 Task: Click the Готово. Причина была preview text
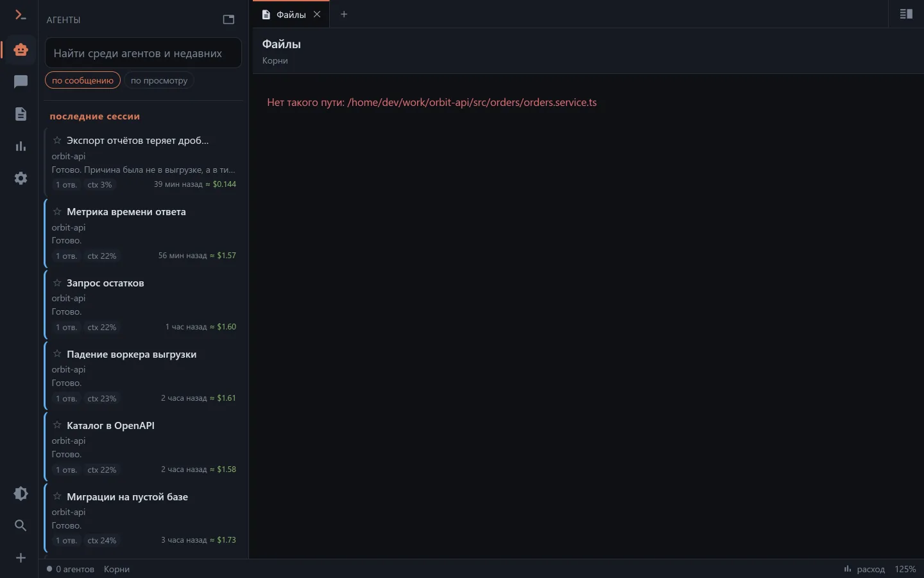(x=144, y=170)
